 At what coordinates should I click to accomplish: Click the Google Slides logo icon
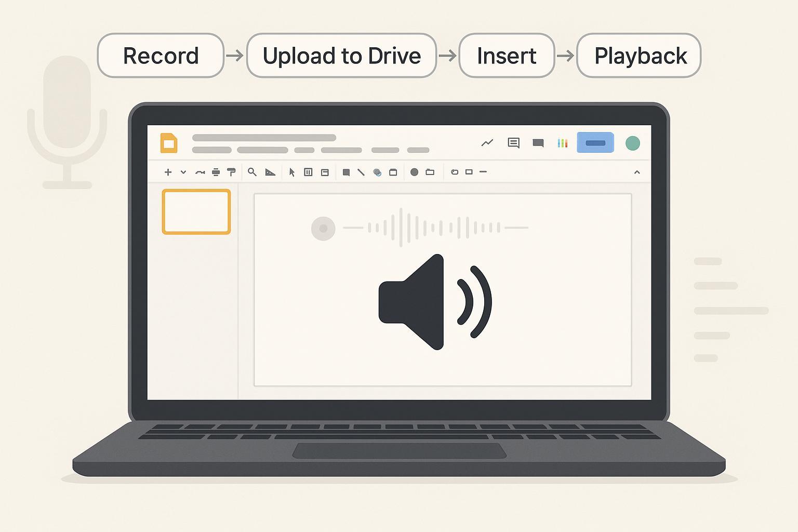tap(169, 143)
